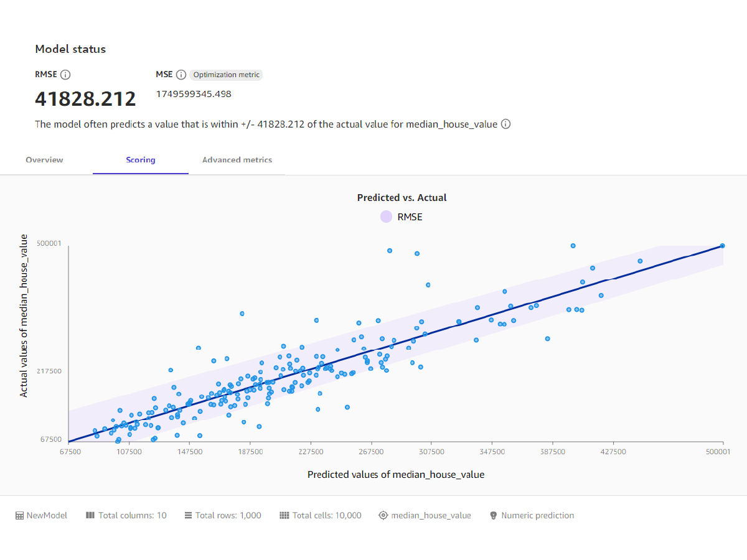The height and width of the screenshot is (560, 747).
Task: Click the Numeric prediction lightbulb icon
Action: point(494,515)
